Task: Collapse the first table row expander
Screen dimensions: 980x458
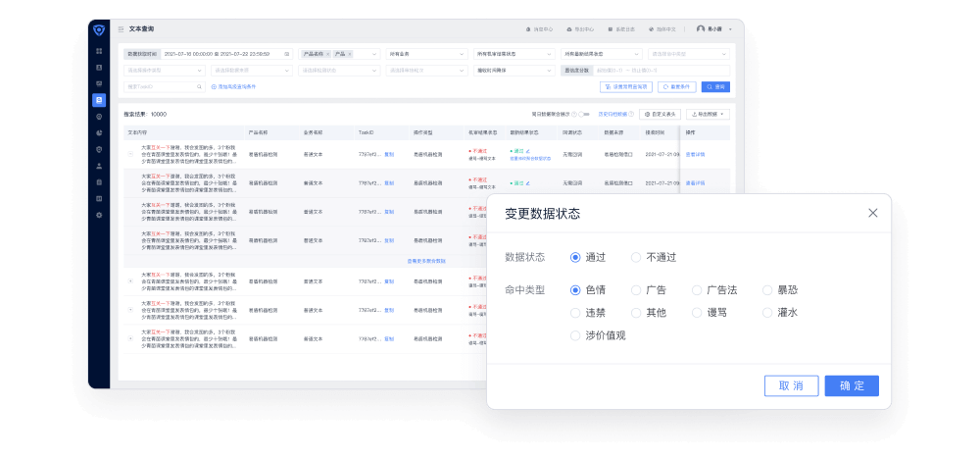Action: pos(130,154)
